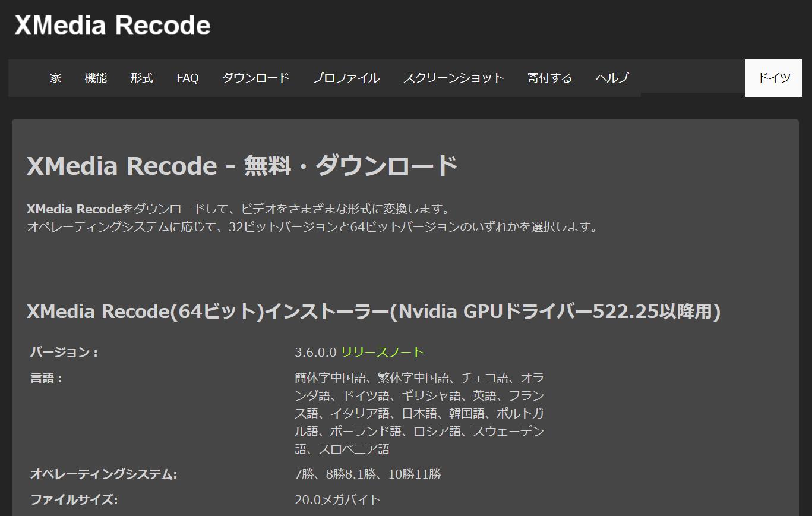The height and width of the screenshot is (516, 812).
Task: Open the 寄付する donate page
Action: [549, 78]
